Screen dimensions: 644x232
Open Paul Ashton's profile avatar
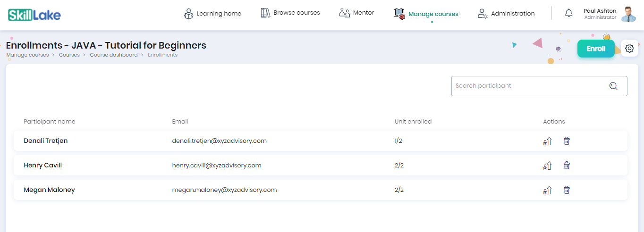coord(628,14)
